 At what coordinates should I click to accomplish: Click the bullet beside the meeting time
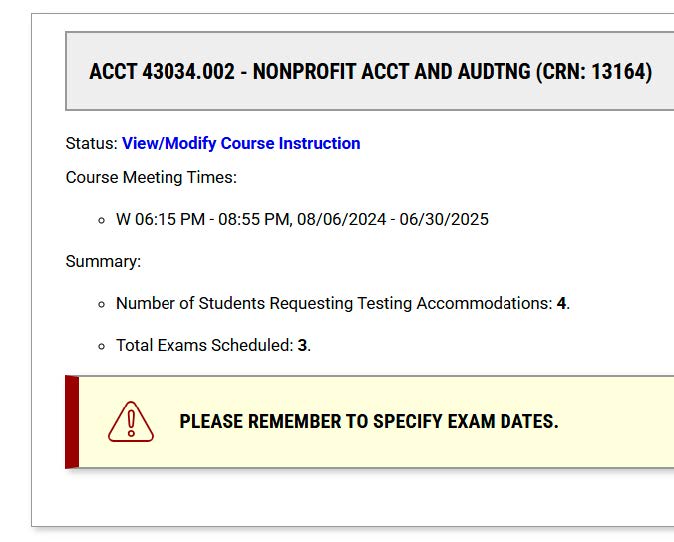point(102,221)
